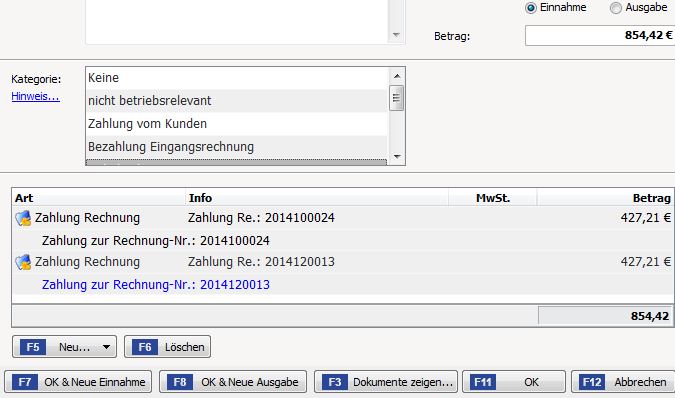
Task: Click text Zahlung zur Rechnung-Nr.: 2014100024
Action: coord(156,241)
